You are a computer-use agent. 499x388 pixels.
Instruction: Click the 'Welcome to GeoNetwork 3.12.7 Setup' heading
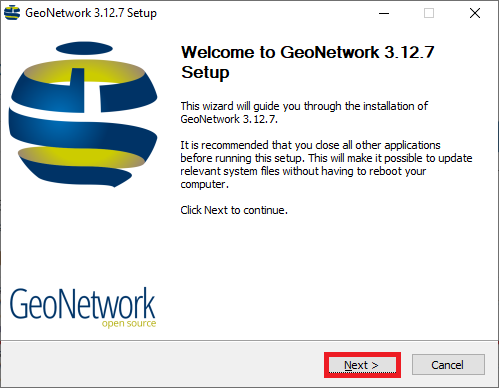coord(307,62)
